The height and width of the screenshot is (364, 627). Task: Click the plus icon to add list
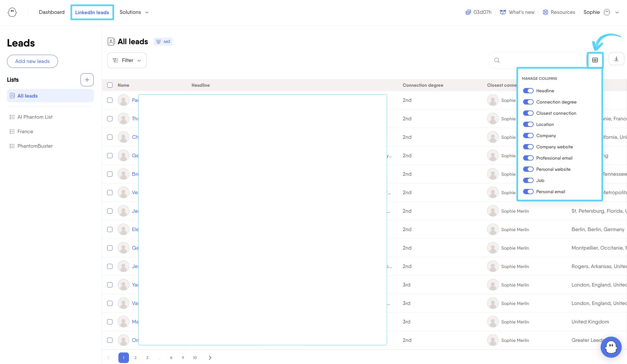pyautogui.click(x=87, y=80)
